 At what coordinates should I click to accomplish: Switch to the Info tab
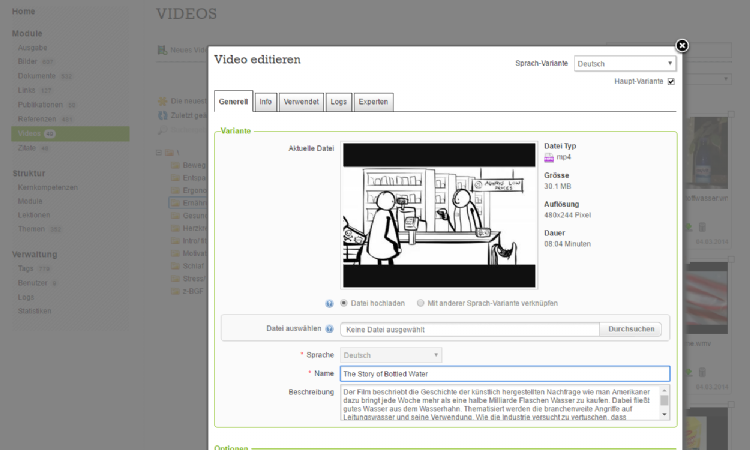tap(266, 102)
